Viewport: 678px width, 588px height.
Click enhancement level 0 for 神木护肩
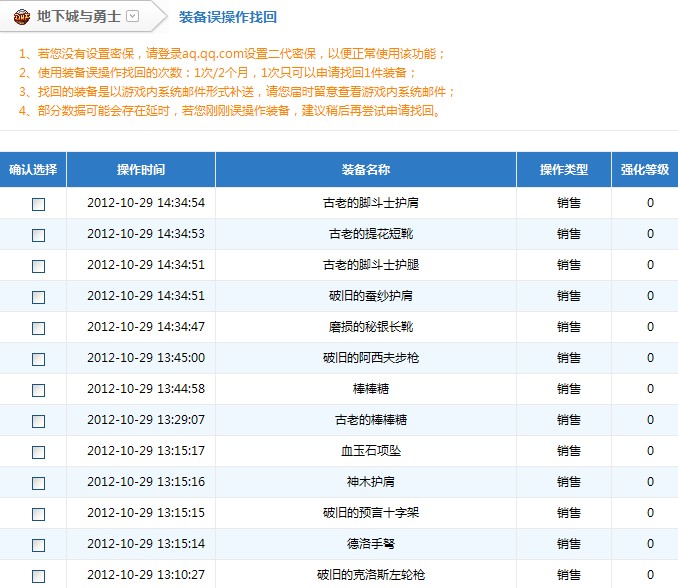tap(650, 482)
